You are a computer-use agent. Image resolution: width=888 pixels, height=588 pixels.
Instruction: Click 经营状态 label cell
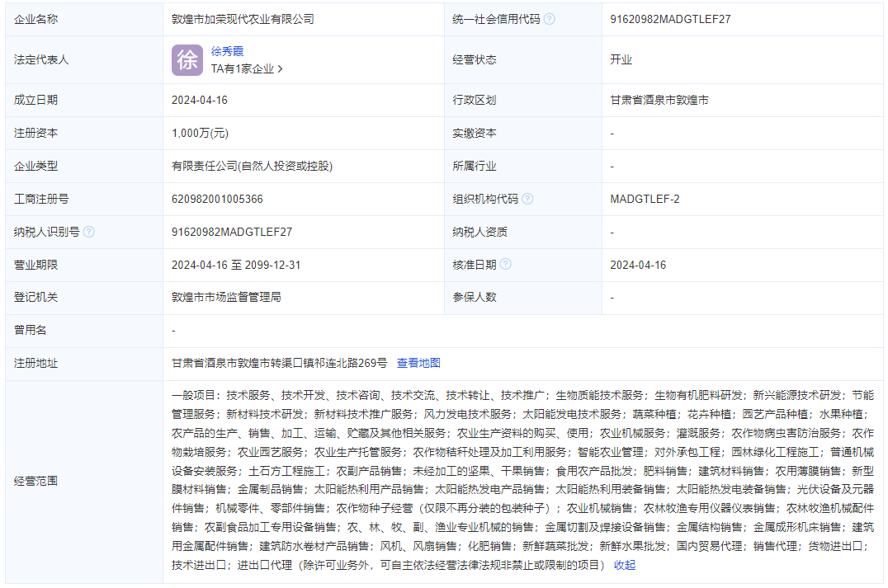pos(522,60)
